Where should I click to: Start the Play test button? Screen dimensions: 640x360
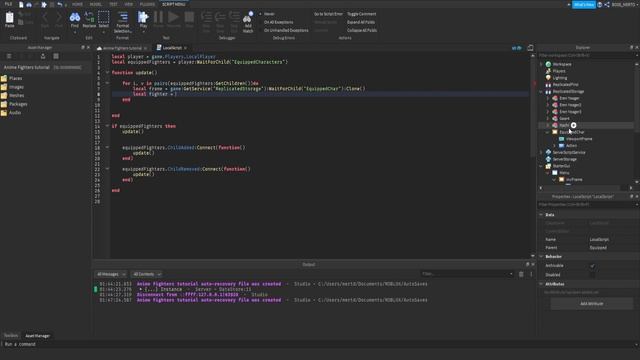point(143,17)
